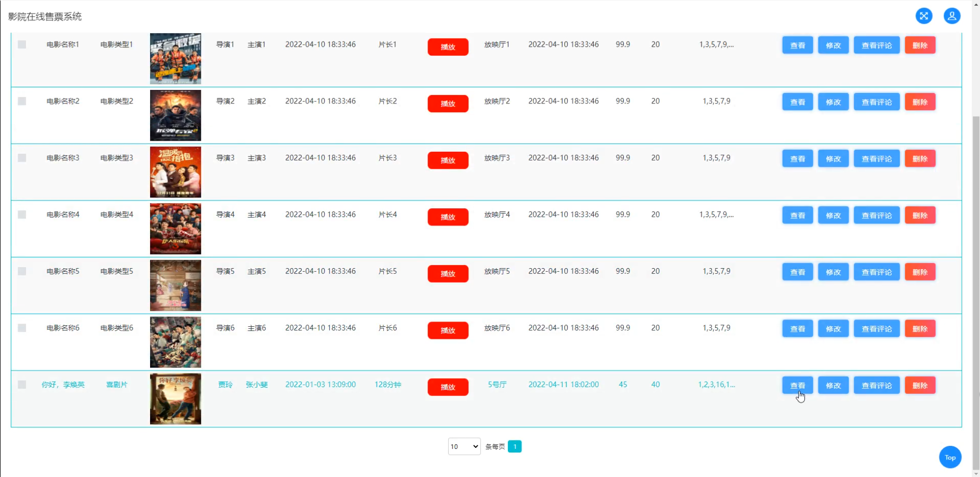
Task: Delete 电影名称5 from the list
Action: 920,272
